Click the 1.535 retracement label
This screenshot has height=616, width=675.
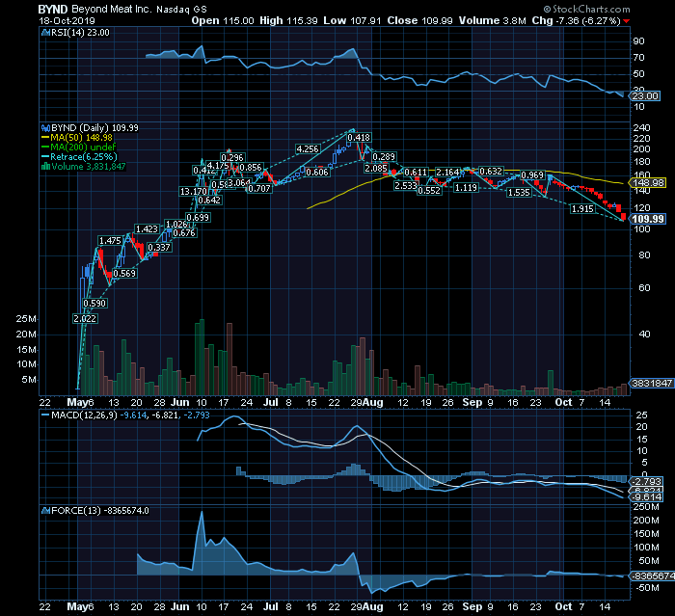click(x=519, y=193)
